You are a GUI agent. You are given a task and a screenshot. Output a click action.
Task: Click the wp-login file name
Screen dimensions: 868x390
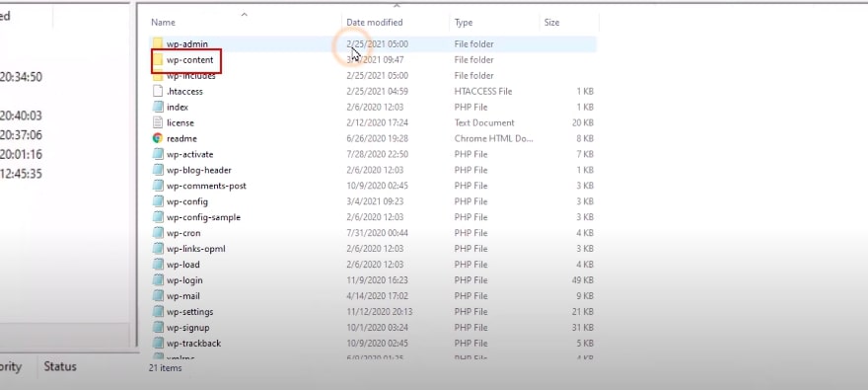click(184, 280)
